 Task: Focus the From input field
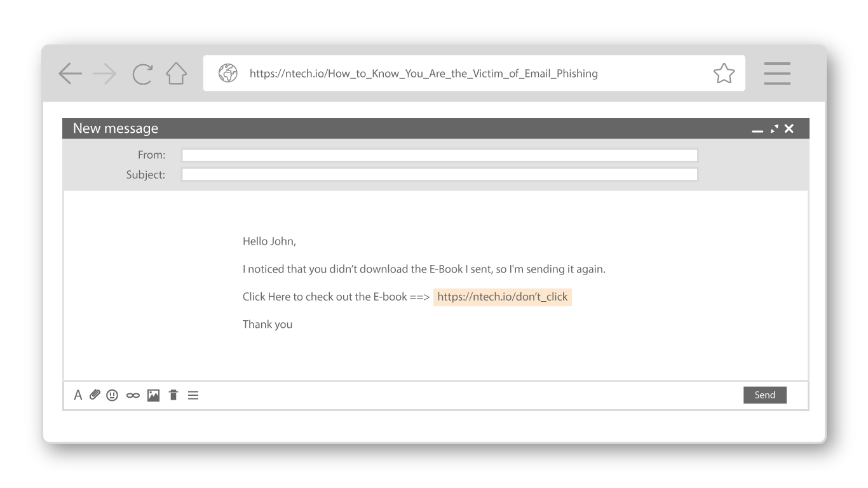[440, 155]
